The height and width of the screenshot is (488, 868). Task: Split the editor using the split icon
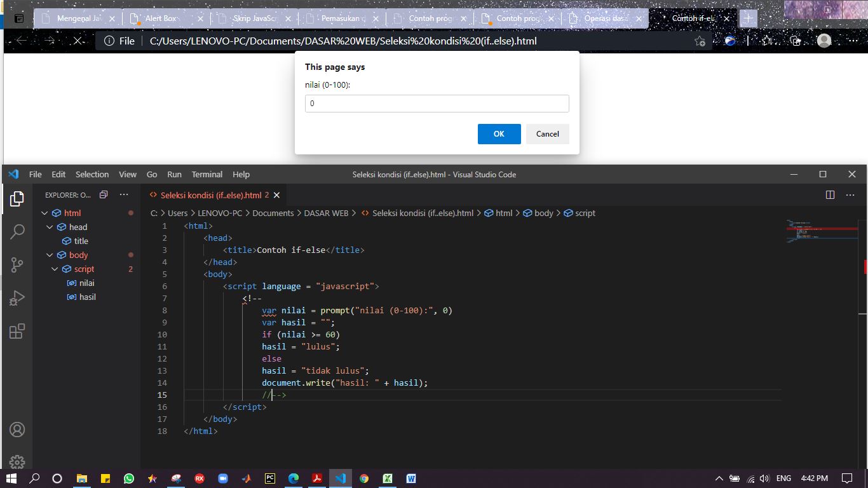coord(830,195)
